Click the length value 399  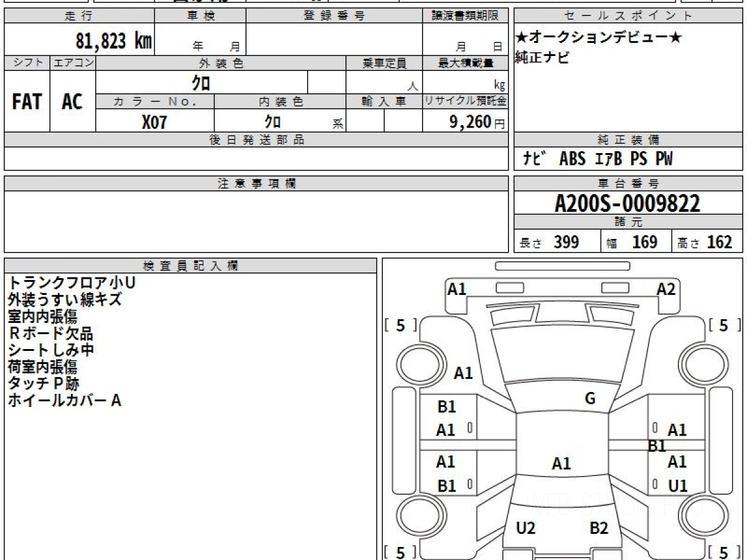(x=566, y=242)
